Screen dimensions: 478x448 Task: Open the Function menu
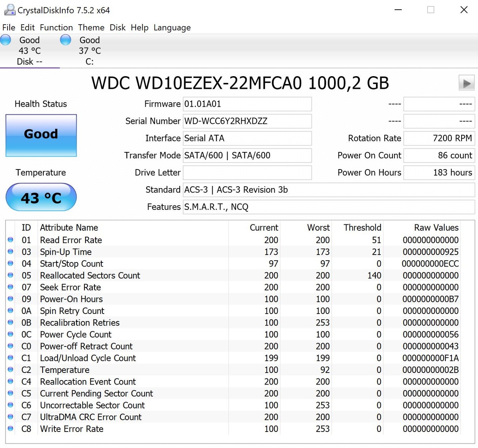tap(56, 28)
